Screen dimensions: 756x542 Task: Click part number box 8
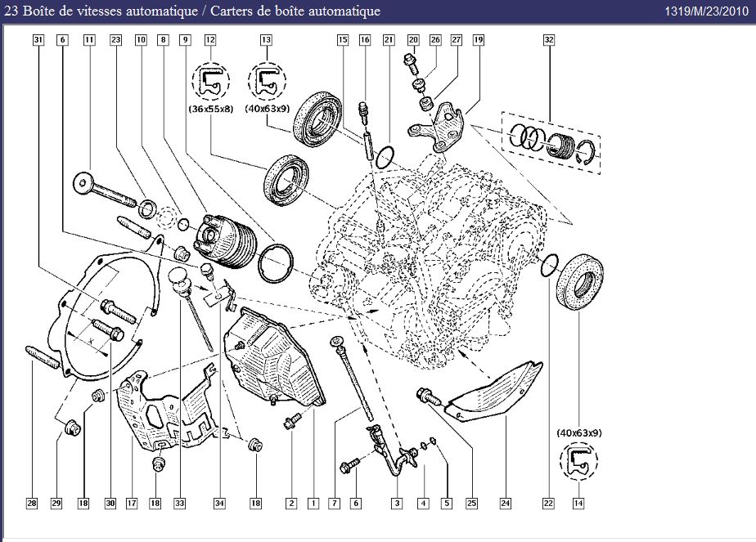click(164, 40)
